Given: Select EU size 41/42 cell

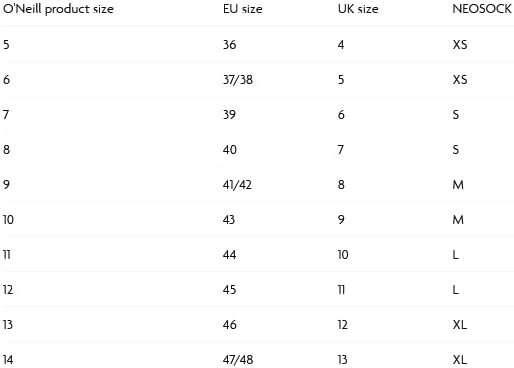Looking at the screenshot, I should pyautogui.click(x=237, y=185).
